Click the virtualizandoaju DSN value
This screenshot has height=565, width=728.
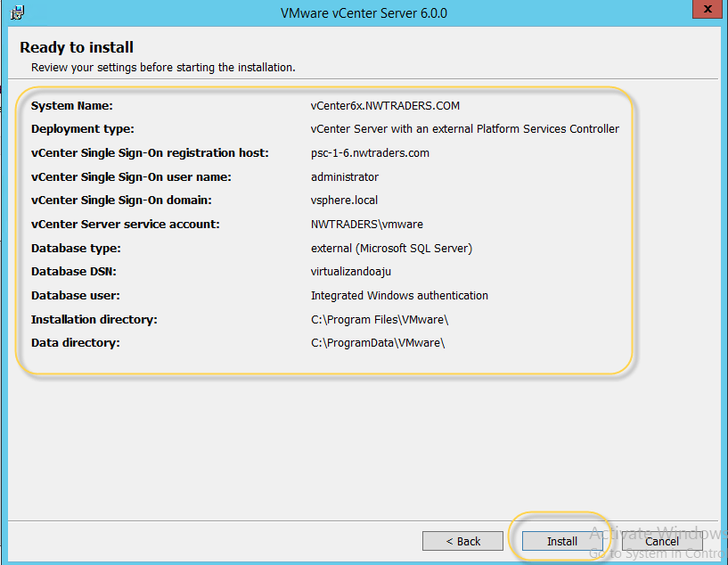[352, 272]
